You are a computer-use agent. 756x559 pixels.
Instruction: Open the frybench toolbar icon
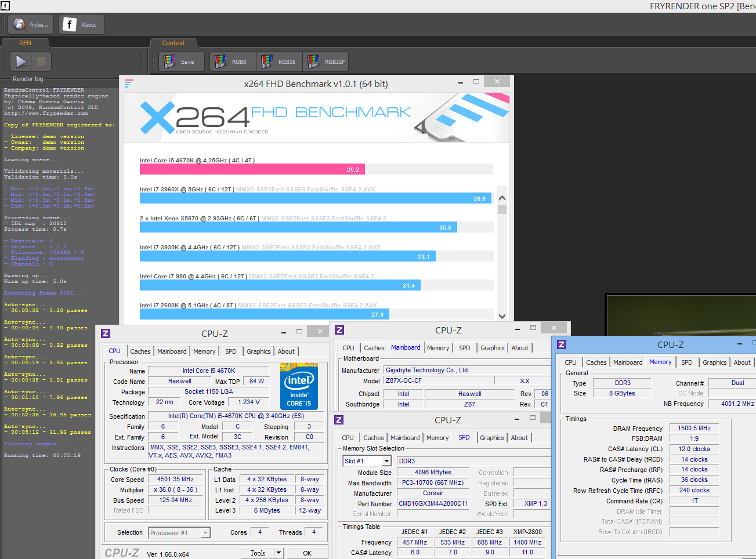[31, 24]
